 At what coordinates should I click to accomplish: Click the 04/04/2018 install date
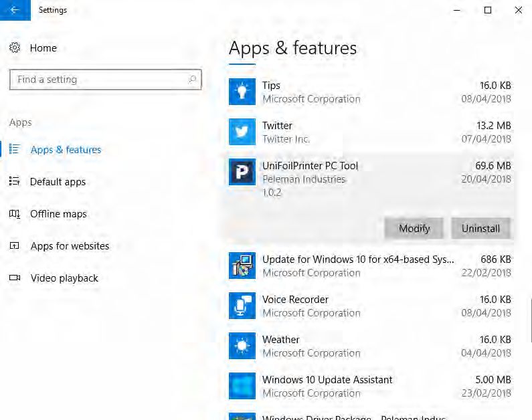tap(486, 353)
